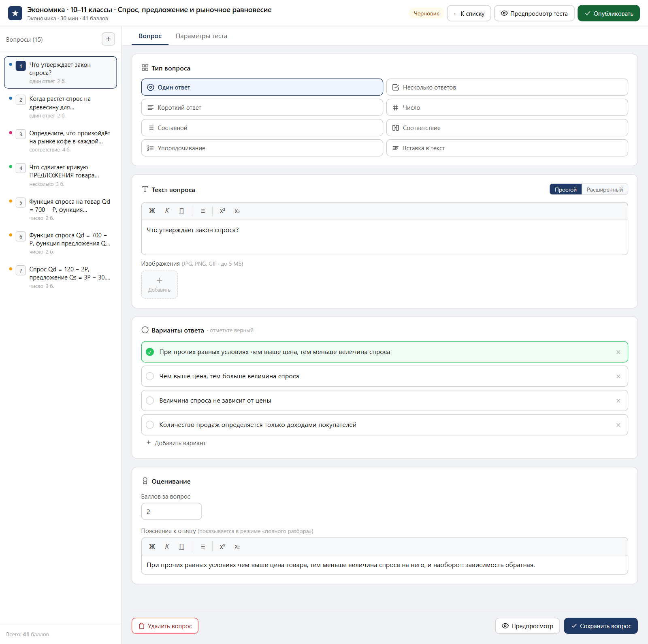
Task: Open question 3 about coffee market
Action: (x=60, y=141)
